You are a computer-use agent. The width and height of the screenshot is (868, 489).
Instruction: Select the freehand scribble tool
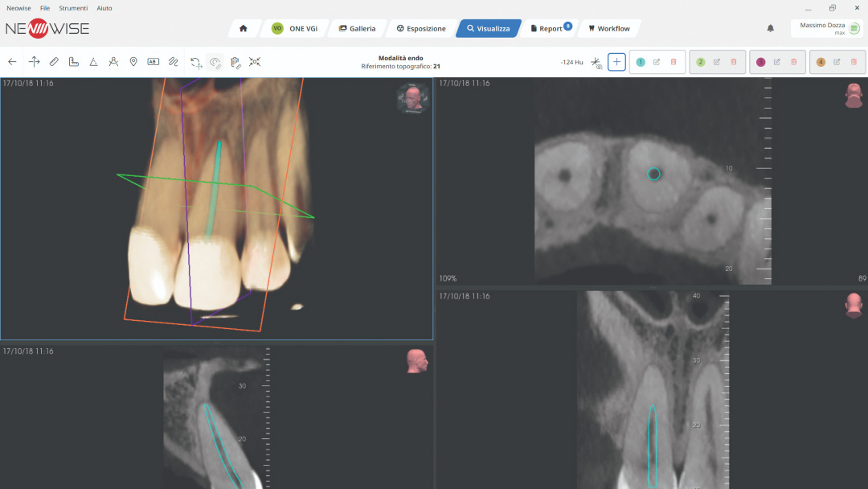coord(174,62)
